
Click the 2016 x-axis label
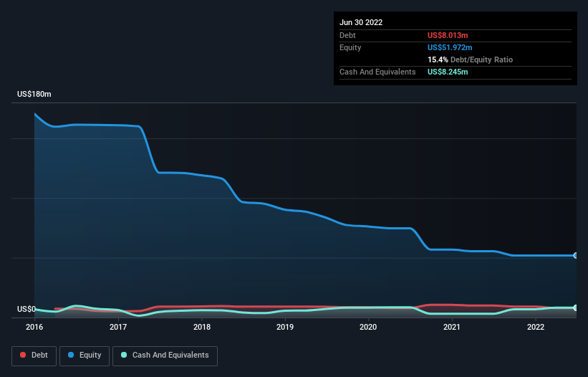[x=34, y=327]
